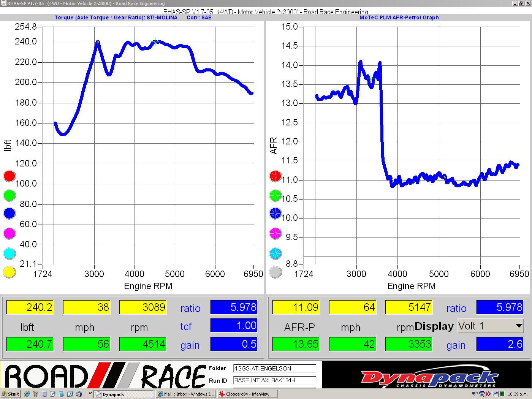Click the blue pages quick launch icon
Screen dimensions: 532x399
(61, 394)
